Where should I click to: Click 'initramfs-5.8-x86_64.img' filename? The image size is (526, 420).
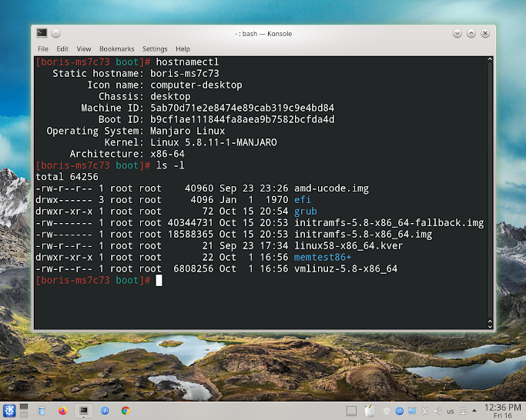point(364,235)
